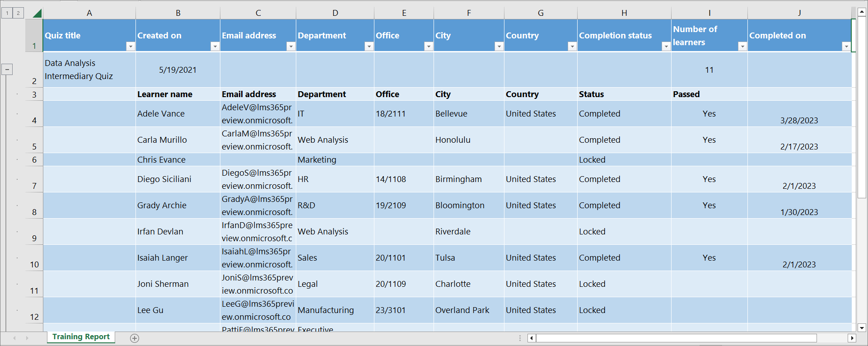The image size is (868, 346).
Task: Open the Completion status filter dropdown
Action: [666, 47]
